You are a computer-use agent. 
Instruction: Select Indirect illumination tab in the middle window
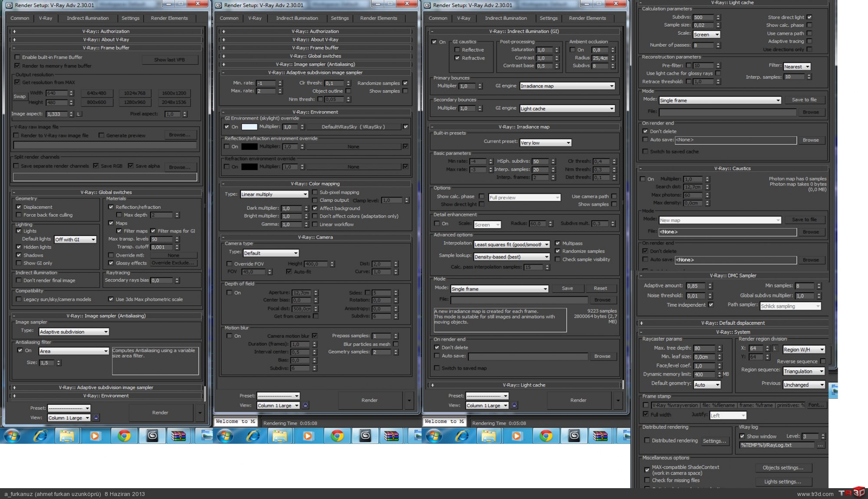[297, 18]
